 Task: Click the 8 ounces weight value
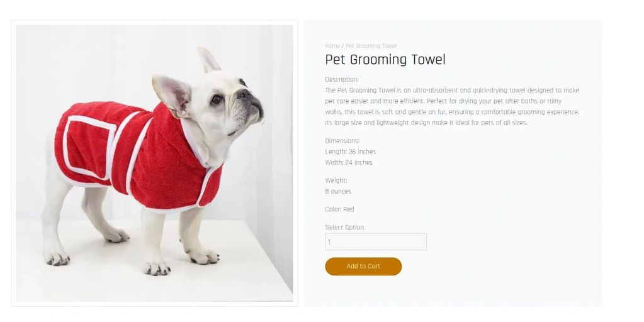click(338, 191)
